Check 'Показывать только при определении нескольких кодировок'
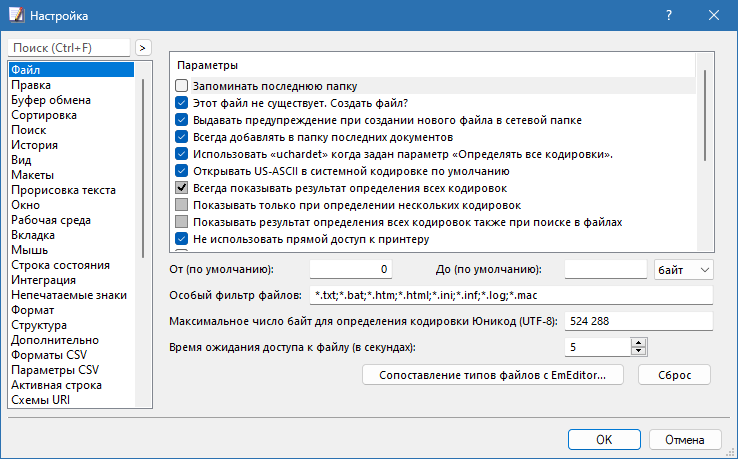Image resolution: width=738 pixels, height=459 pixels. (x=182, y=204)
